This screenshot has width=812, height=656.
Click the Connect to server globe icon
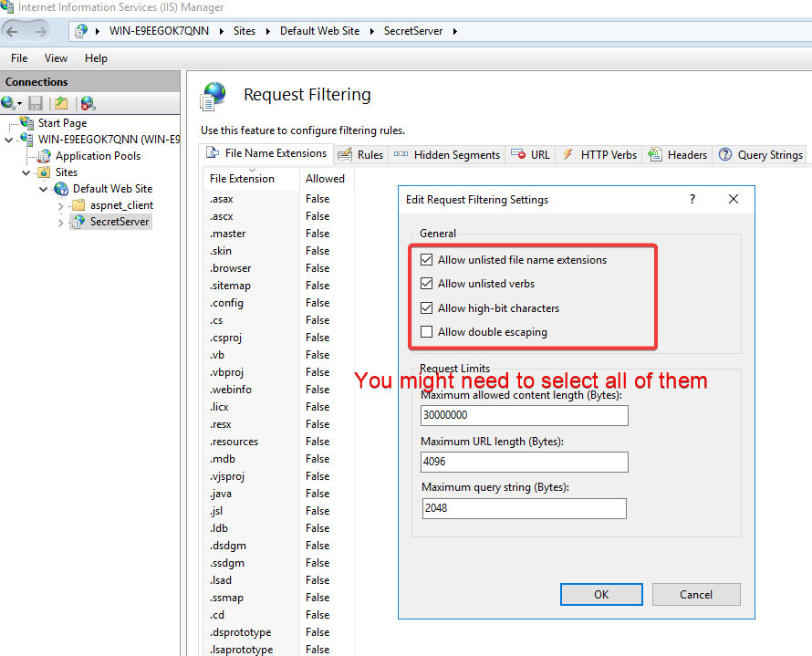point(8,103)
